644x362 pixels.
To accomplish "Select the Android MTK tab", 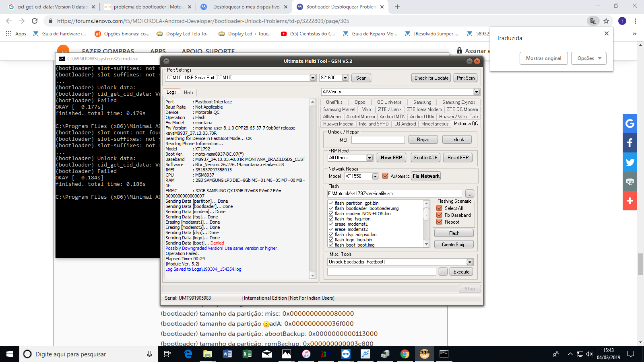I will 392,117.
